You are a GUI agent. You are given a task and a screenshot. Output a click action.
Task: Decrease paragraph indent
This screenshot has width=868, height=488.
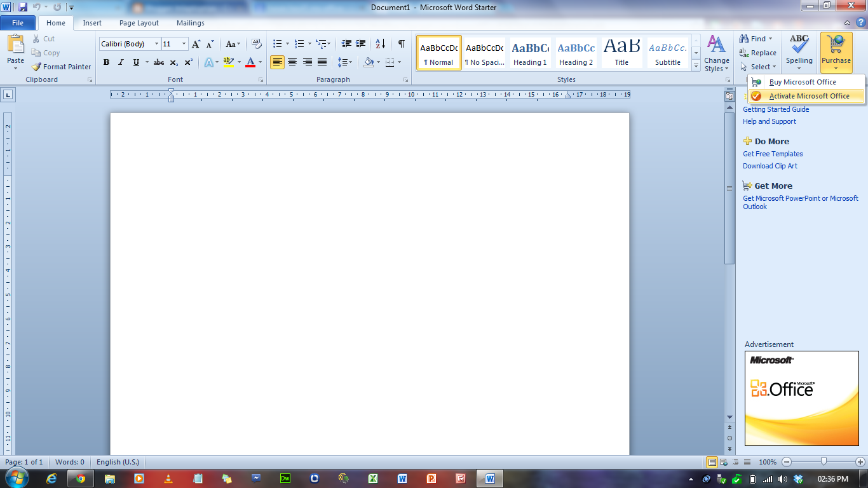coord(346,44)
